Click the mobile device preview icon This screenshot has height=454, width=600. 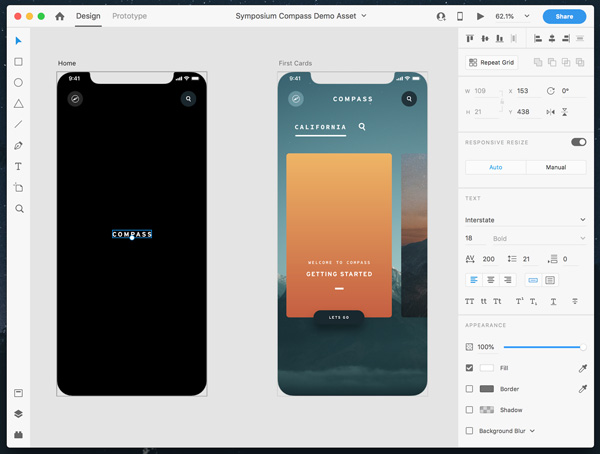click(460, 16)
